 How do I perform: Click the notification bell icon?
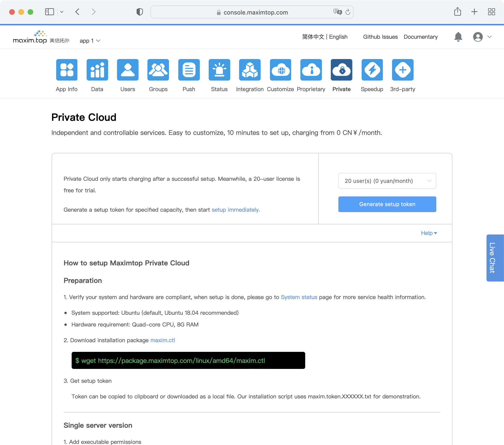coord(458,37)
